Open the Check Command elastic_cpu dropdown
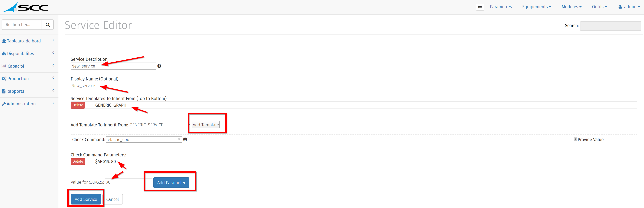644x208 pixels. click(x=144, y=139)
